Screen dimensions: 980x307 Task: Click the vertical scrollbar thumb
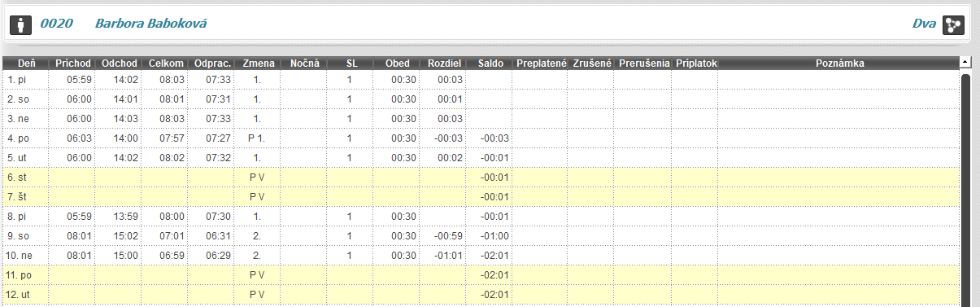(x=965, y=191)
